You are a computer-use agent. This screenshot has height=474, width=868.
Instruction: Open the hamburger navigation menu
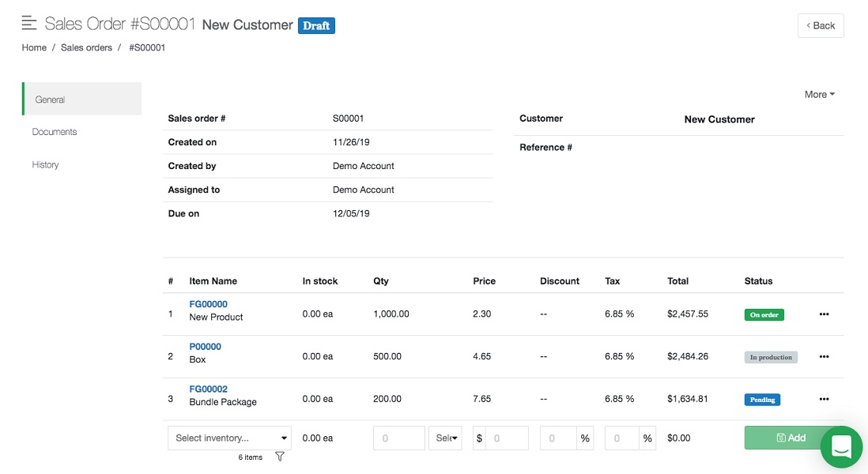tap(29, 24)
